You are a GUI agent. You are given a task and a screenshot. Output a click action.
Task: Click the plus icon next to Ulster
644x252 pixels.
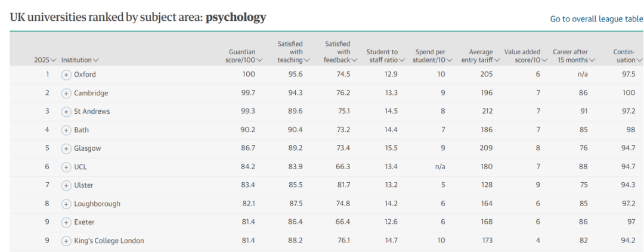pos(66,185)
